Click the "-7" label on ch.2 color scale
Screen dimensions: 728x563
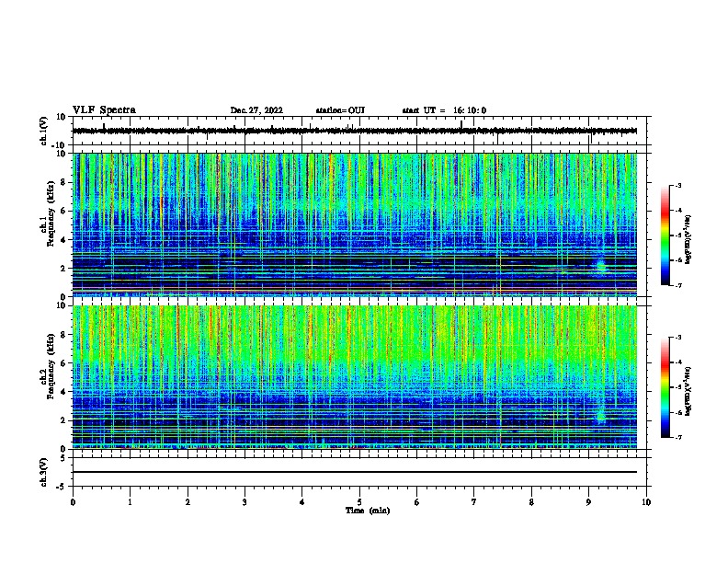[x=678, y=437]
